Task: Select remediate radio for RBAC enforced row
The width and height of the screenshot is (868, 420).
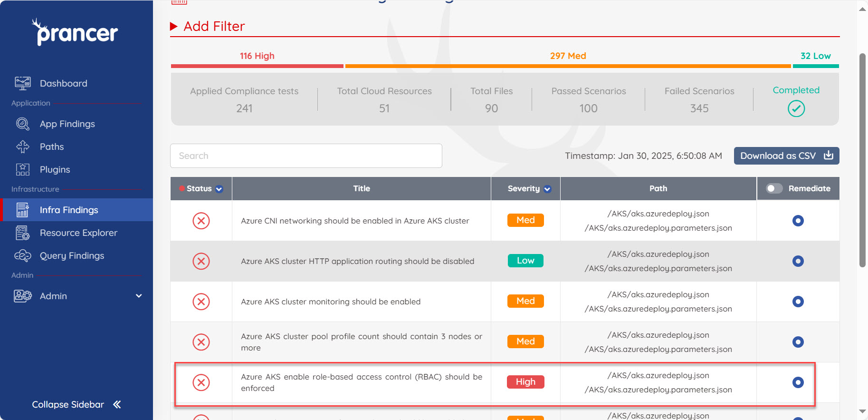Action: pos(798,382)
